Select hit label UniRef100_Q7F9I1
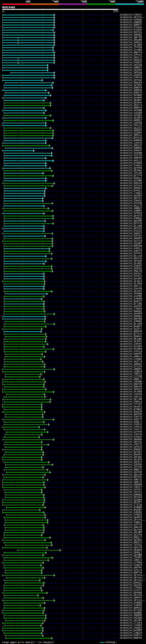The width and height of the screenshot is (146, 644). click(131, 55)
